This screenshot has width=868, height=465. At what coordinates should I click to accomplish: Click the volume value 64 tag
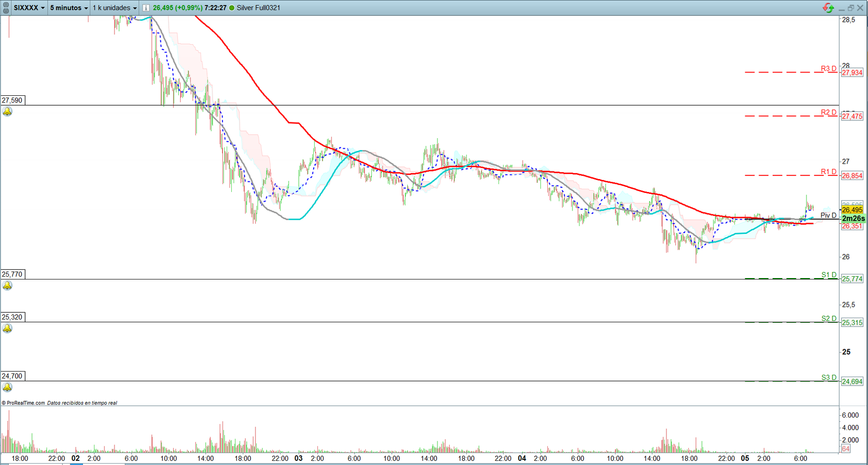point(846,449)
